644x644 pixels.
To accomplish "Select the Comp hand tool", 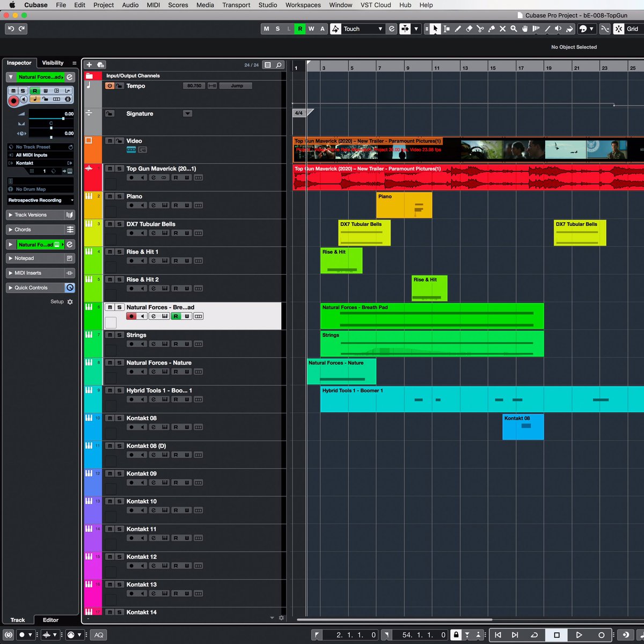I will click(x=525, y=29).
